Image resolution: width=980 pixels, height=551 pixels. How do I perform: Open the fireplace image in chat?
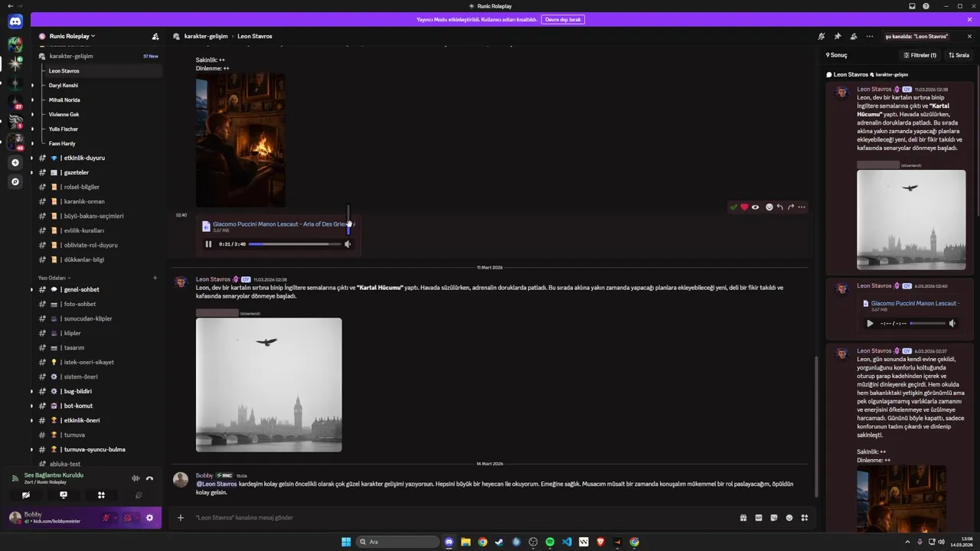coord(240,140)
